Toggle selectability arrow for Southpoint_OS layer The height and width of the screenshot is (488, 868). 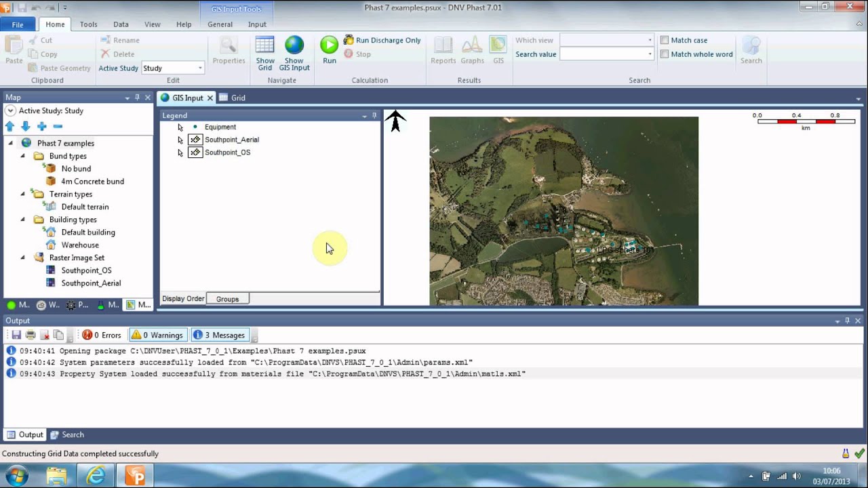[180, 153]
